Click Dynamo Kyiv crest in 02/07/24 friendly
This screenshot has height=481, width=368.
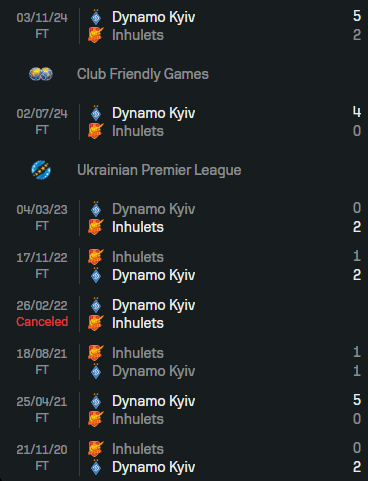[96, 113]
